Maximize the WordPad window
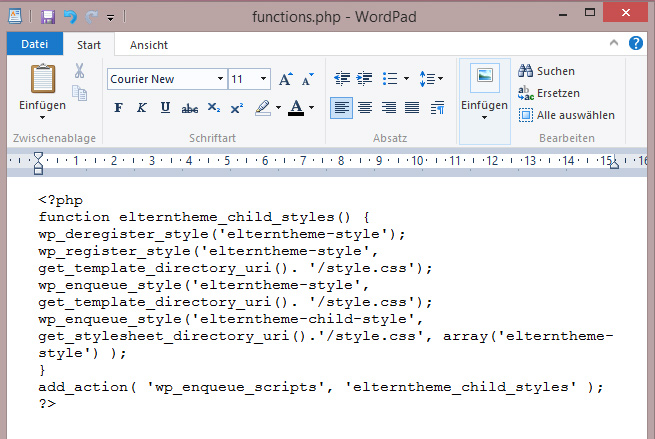The image size is (655, 439). (589, 13)
